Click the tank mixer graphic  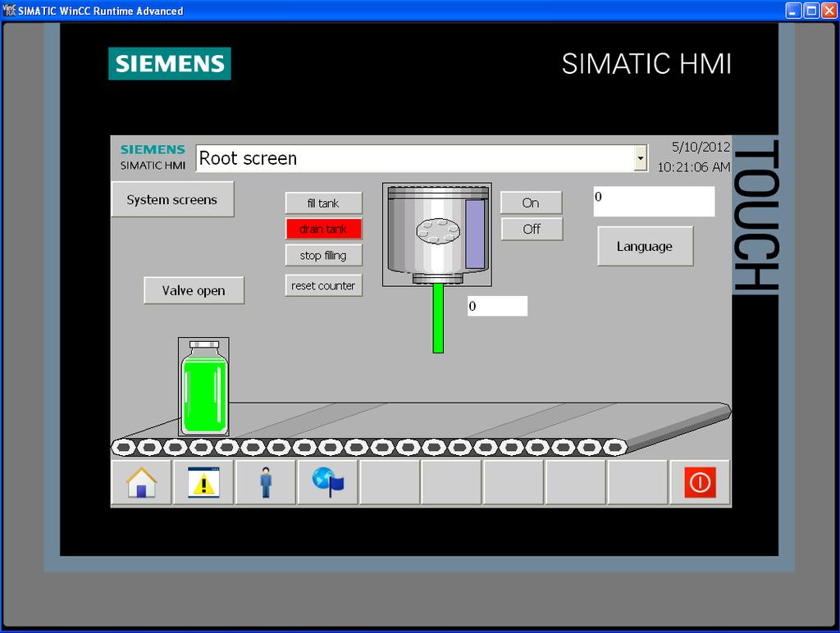[x=437, y=235]
